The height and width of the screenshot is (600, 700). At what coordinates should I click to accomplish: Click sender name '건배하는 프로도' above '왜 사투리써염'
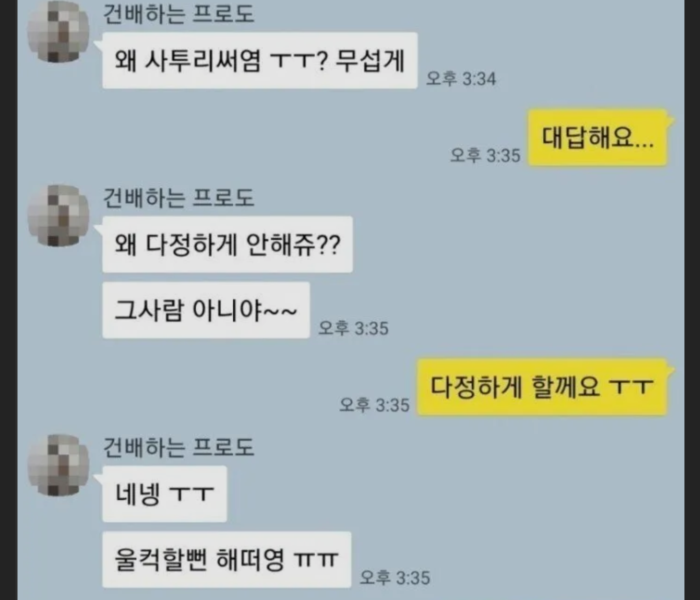click(178, 13)
